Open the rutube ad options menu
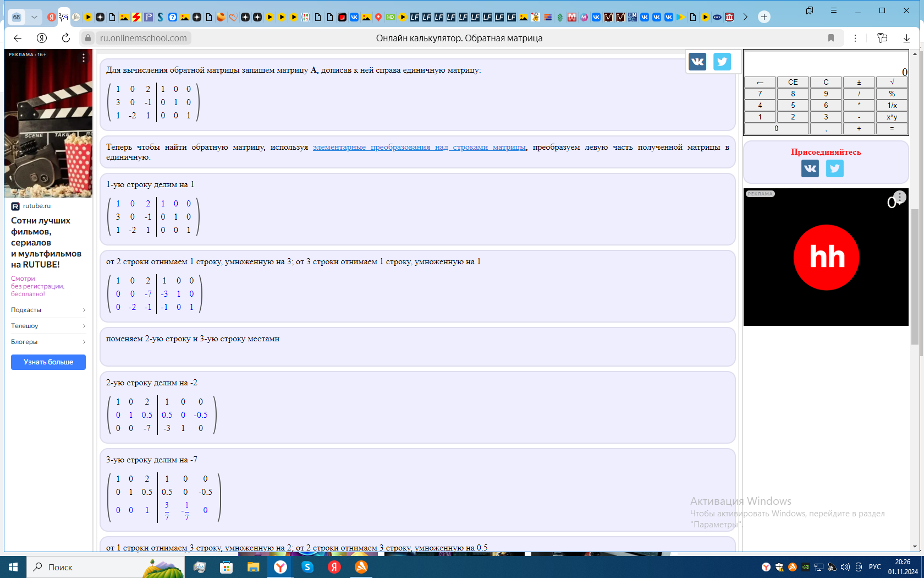This screenshot has width=924, height=578. tap(84, 57)
